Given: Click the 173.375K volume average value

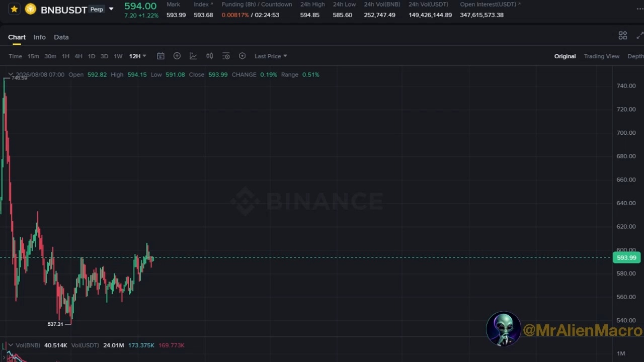Looking at the screenshot, I should click(141, 345).
